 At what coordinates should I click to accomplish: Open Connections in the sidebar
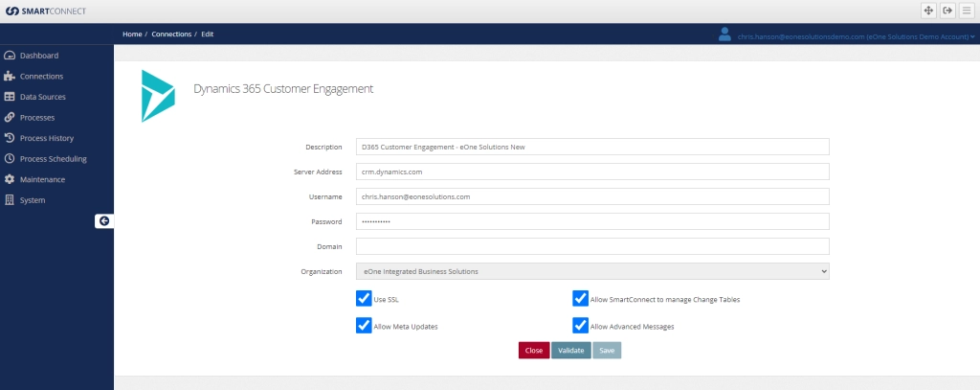[41, 77]
